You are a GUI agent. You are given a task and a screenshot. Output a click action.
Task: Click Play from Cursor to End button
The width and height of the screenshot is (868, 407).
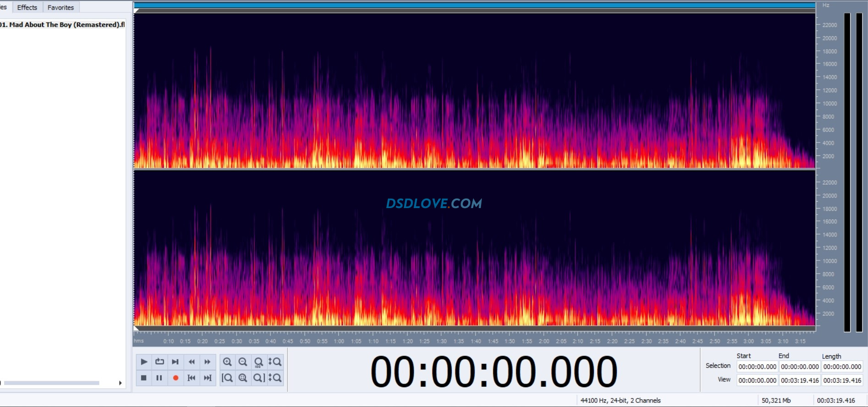pos(175,362)
